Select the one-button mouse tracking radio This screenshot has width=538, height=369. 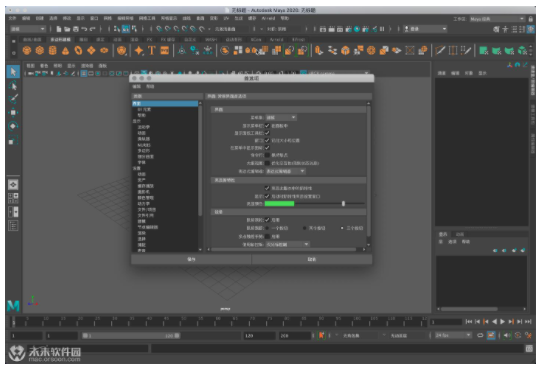[267, 228]
